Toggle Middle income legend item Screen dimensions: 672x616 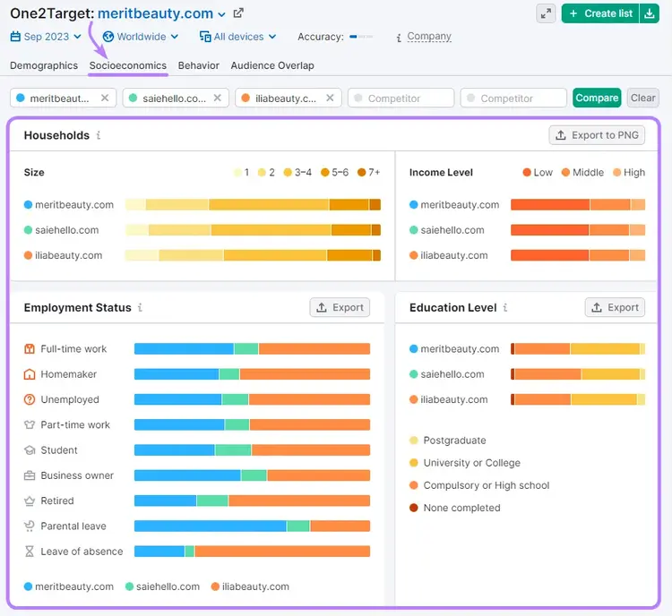click(582, 172)
